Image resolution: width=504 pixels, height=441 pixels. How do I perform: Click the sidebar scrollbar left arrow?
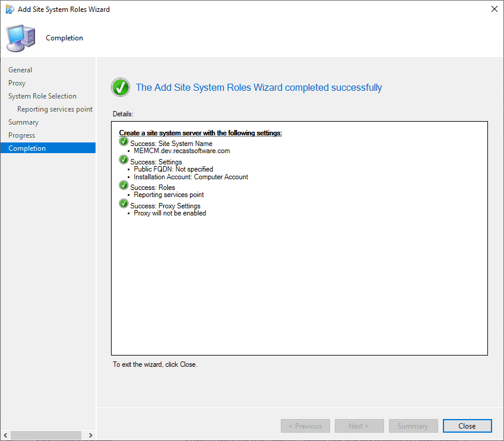(x=5, y=436)
